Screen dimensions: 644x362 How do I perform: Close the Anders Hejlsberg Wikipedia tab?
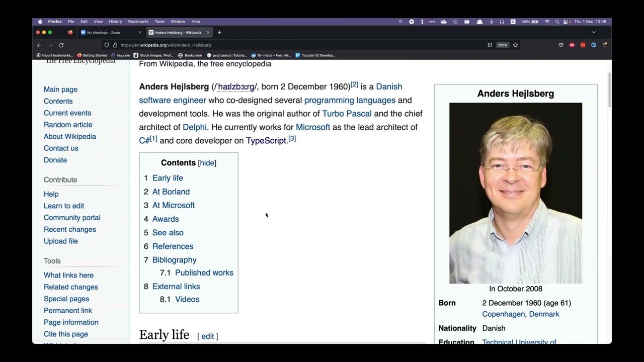click(x=208, y=33)
